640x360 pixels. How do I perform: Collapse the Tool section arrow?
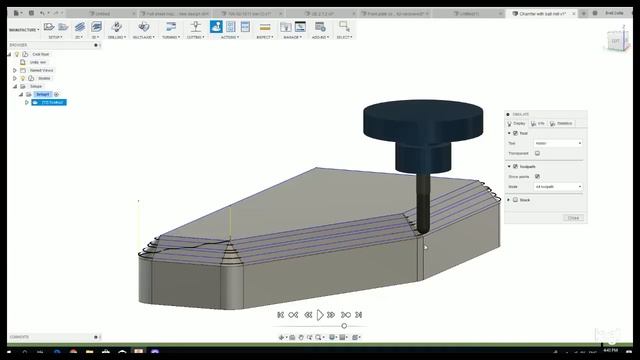point(509,133)
